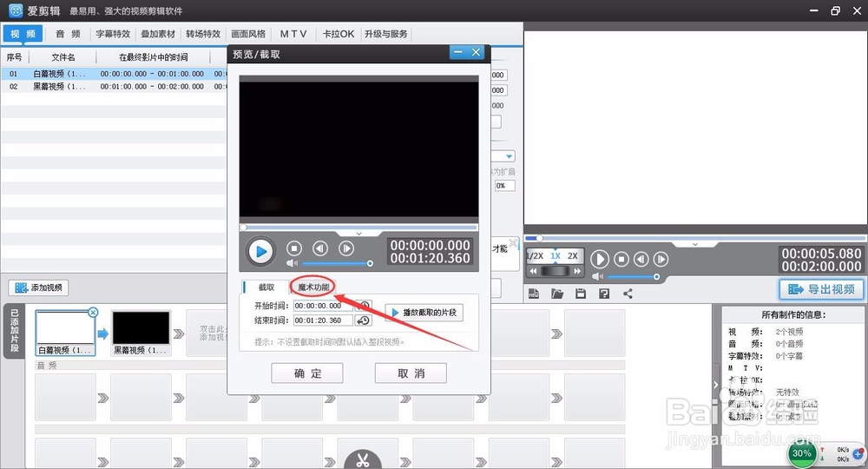Click the 文件名 column header
This screenshot has width=868, height=469.
[63, 57]
